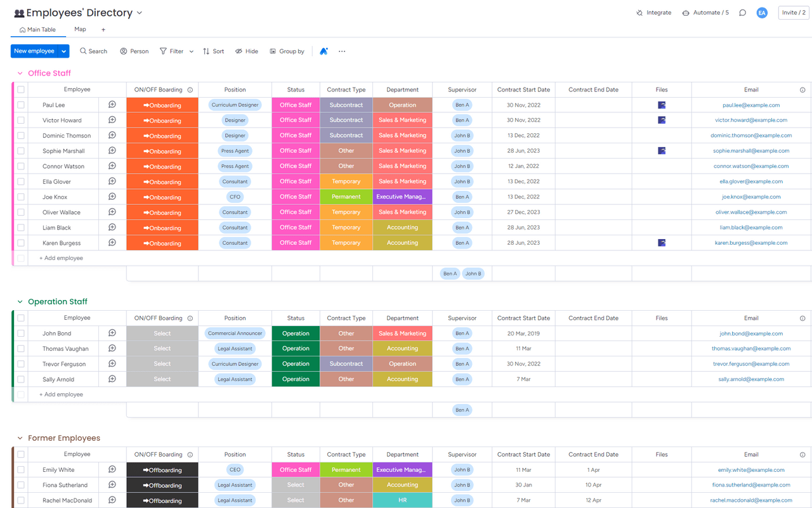Viewport: 812px width, 508px height.
Task: Show ON/OFF Boarding column info in Office Staff
Action: (x=190, y=90)
